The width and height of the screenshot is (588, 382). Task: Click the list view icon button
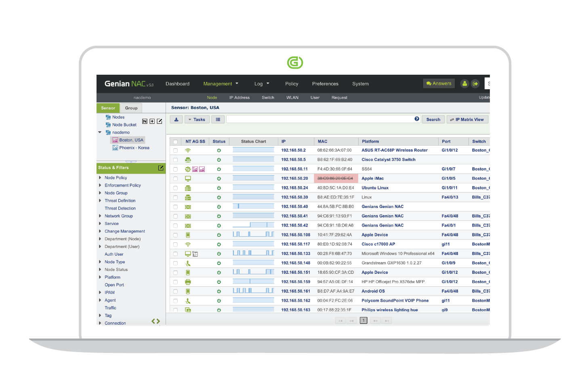pos(218,120)
